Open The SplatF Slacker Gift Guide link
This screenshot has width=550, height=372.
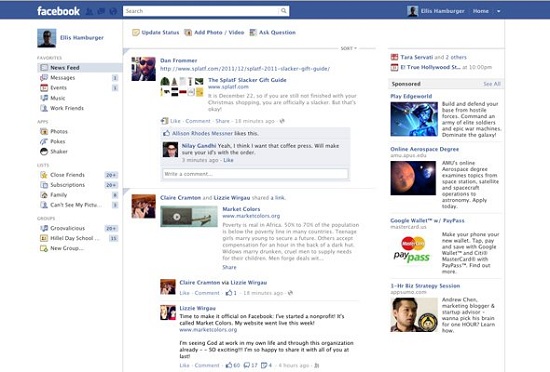coord(247,80)
